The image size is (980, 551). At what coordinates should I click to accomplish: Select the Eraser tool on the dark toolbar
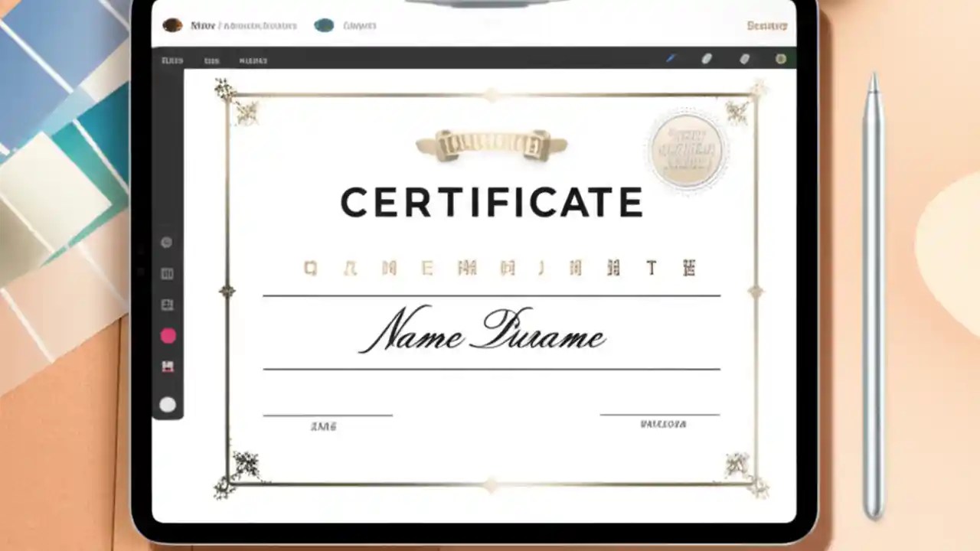[x=706, y=58]
